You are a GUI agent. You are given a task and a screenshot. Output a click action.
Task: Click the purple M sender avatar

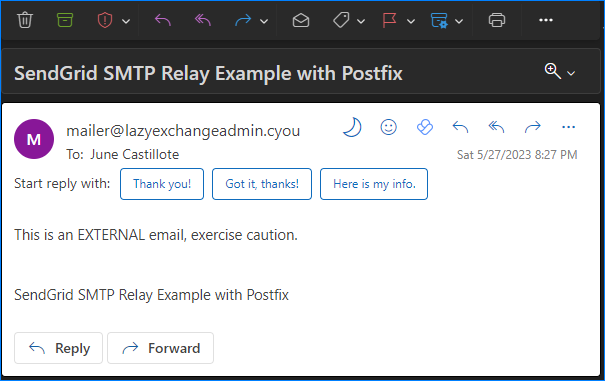(34, 139)
